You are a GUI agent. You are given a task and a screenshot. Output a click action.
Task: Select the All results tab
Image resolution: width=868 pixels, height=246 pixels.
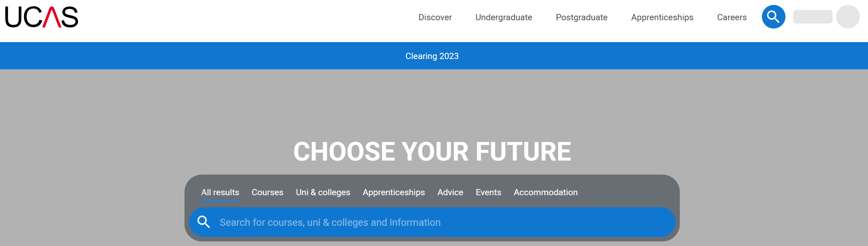coord(220,192)
